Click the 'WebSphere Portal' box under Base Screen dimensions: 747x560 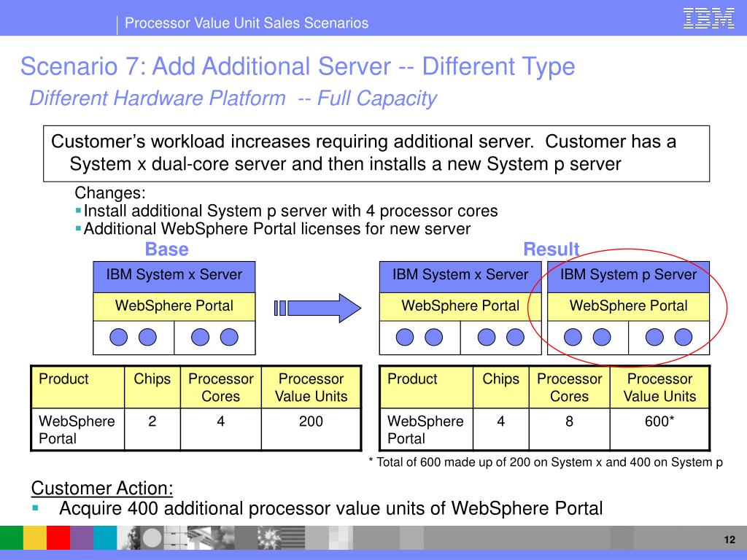(174, 306)
